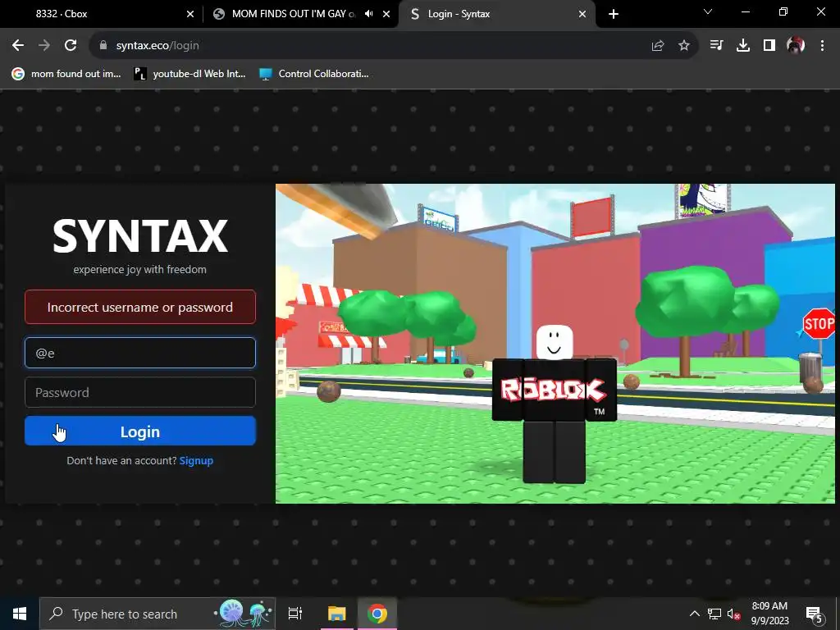Open the Chrome three-dot menu
Viewport: 840px width, 630px height.
tap(822, 46)
